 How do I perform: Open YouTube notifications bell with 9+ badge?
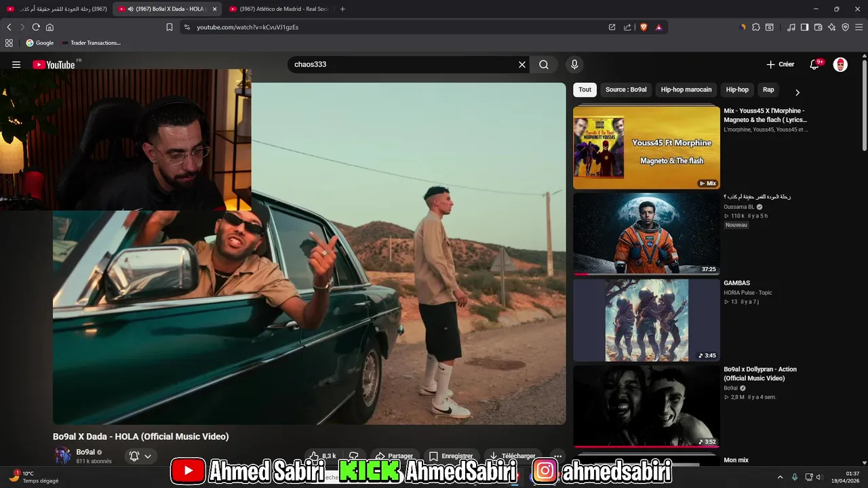click(815, 64)
